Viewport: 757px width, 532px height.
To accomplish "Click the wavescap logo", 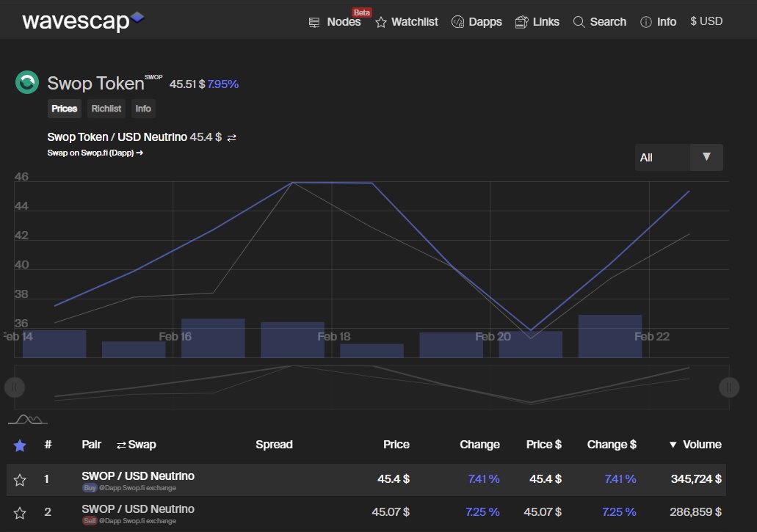I will coord(82,21).
